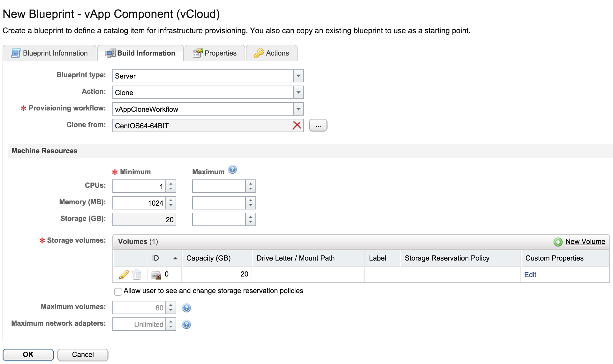Click the help icon next to Maximum
This screenshot has height=364, width=613.
(x=232, y=170)
